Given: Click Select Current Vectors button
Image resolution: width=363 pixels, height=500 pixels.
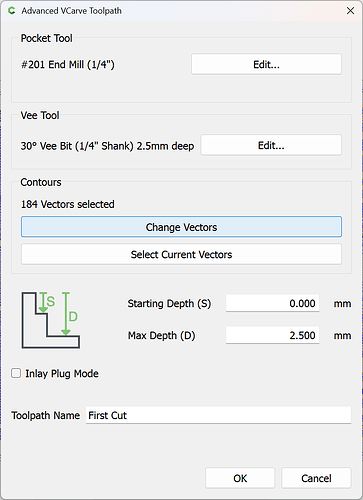Looking at the screenshot, I should point(181,254).
